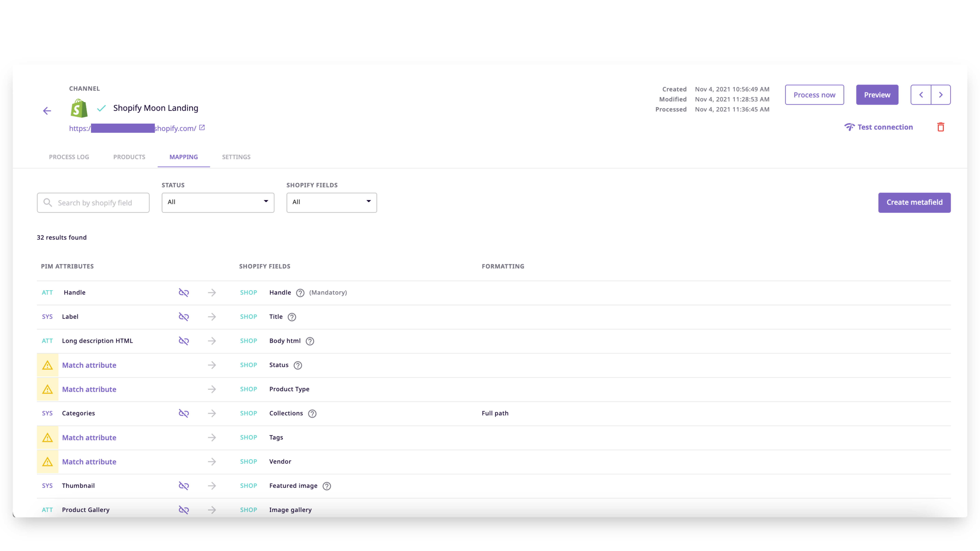Switch to the PRODUCTS tab
Viewport: 980px width, 551px height.
tap(129, 157)
